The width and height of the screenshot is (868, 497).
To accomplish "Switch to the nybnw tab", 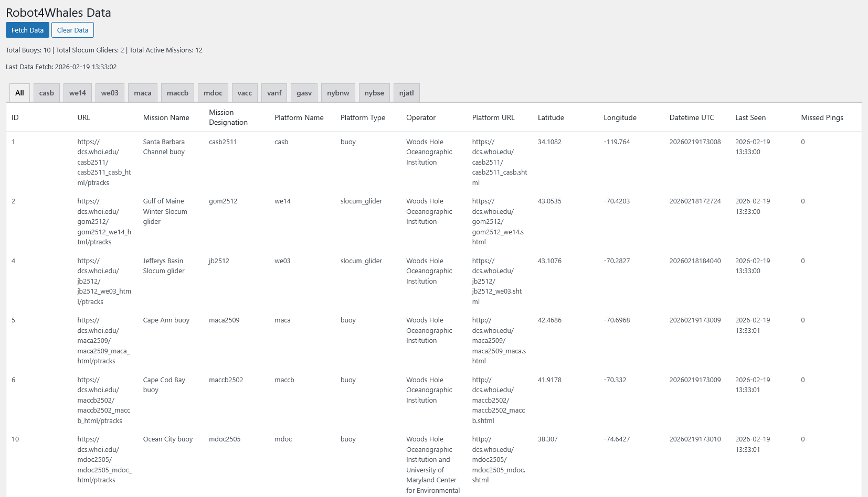I will 338,92.
